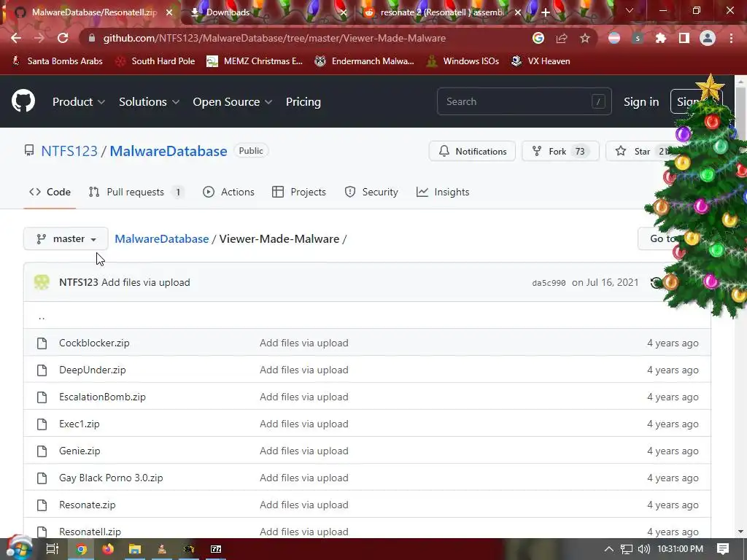747x560 pixels.
Task: Click file icon next to Cockblocker.zip
Action: tap(42, 343)
